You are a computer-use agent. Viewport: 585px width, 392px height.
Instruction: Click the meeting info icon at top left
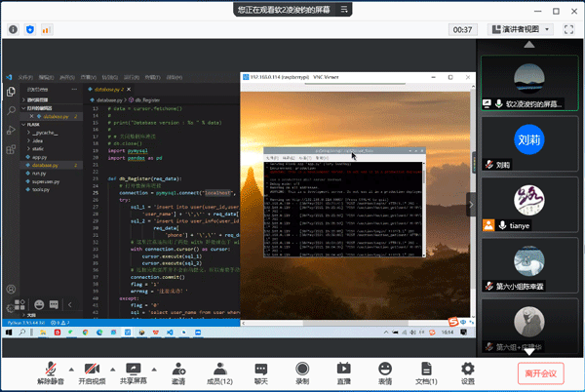coord(13,29)
